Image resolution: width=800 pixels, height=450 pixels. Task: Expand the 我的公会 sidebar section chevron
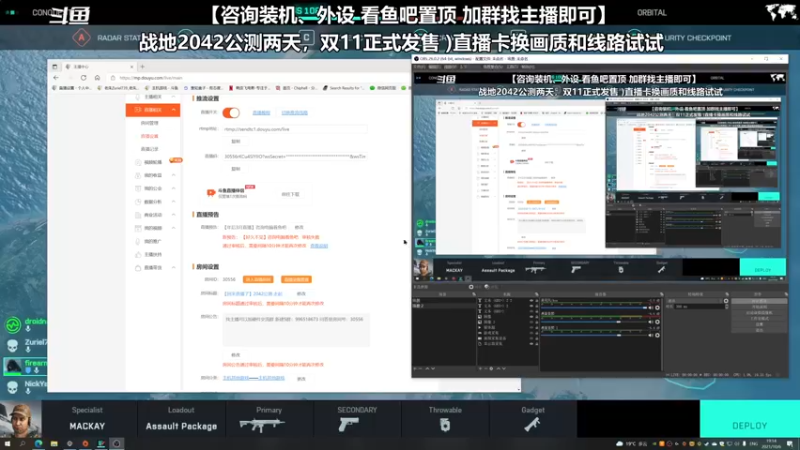[173, 188]
